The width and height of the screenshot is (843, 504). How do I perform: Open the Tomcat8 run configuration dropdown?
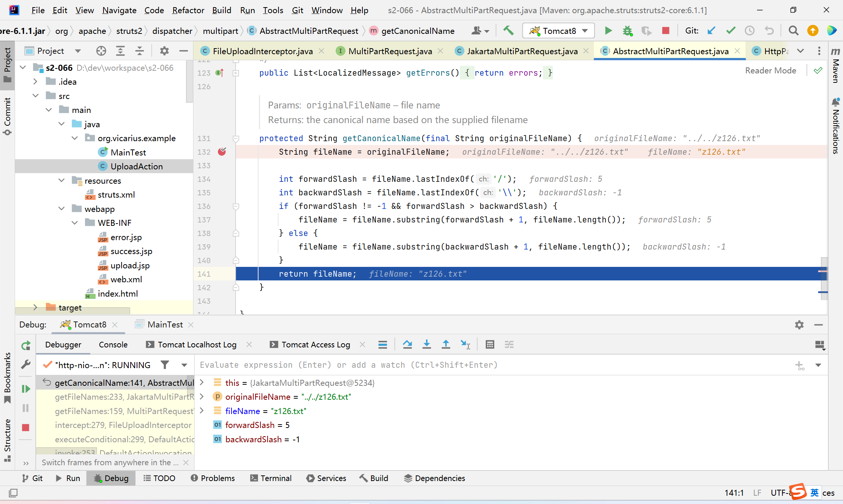tap(558, 30)
